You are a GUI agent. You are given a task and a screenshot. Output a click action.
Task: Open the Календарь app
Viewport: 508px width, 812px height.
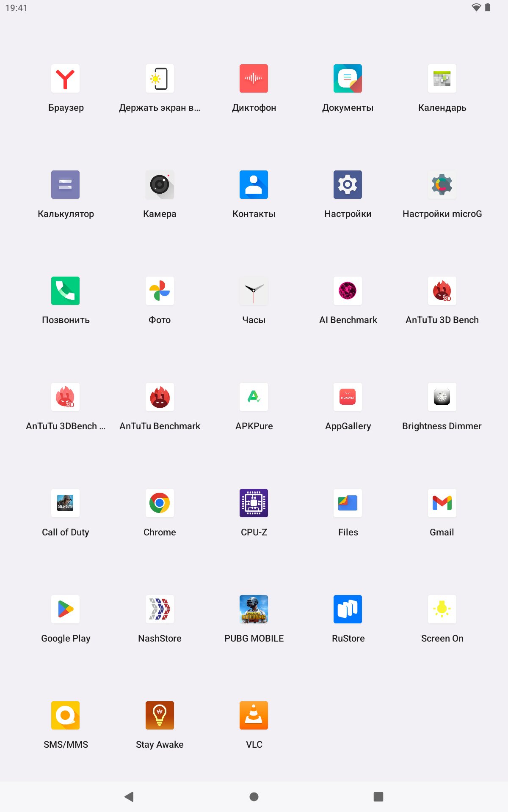(442, 79)
